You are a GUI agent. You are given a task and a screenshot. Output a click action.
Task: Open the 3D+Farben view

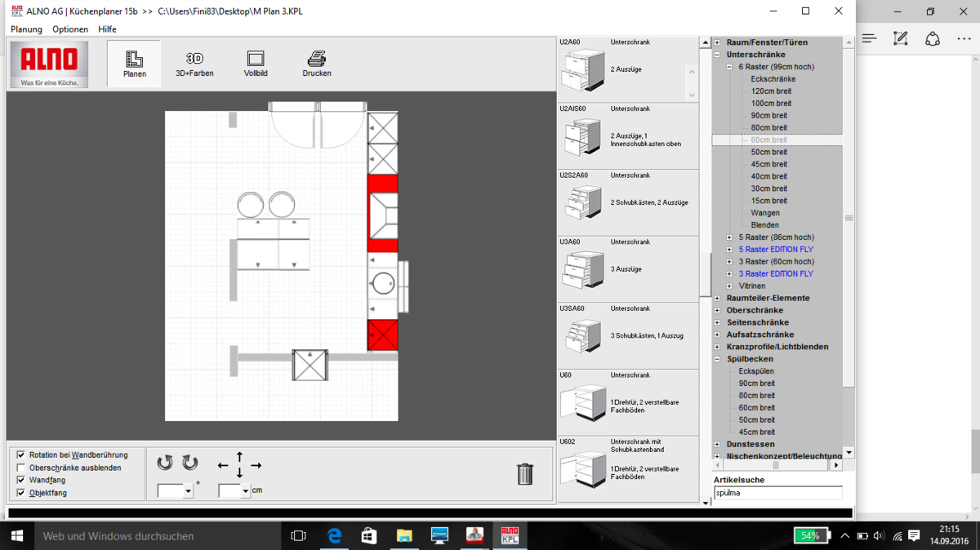click(x=194, y=64)
